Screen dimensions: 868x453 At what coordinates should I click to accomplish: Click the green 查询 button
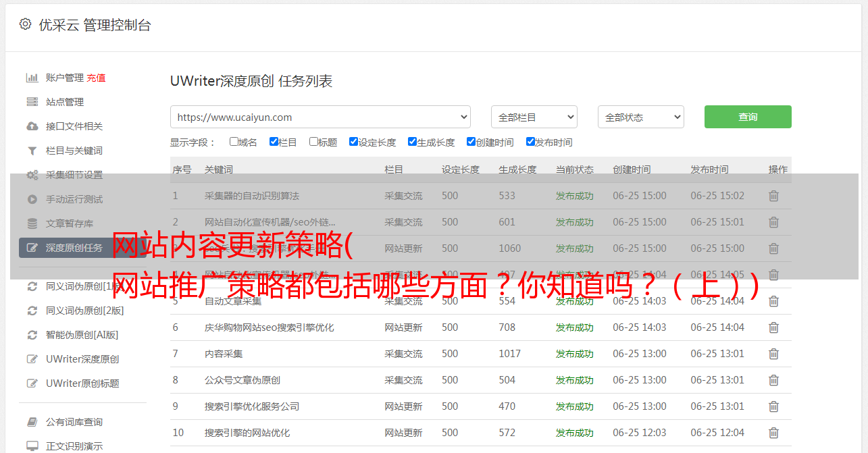(748, 117)
